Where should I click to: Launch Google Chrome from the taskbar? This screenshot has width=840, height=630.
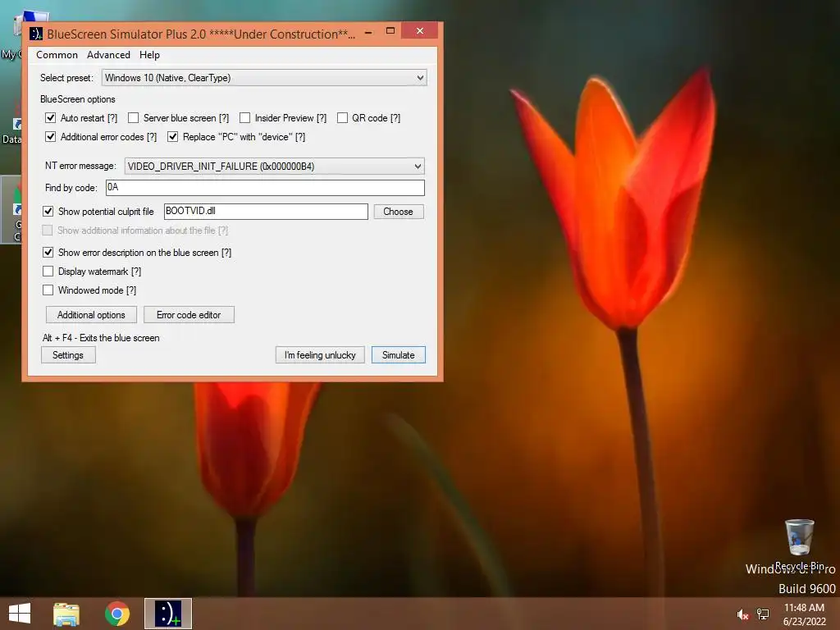coord(116,614)
